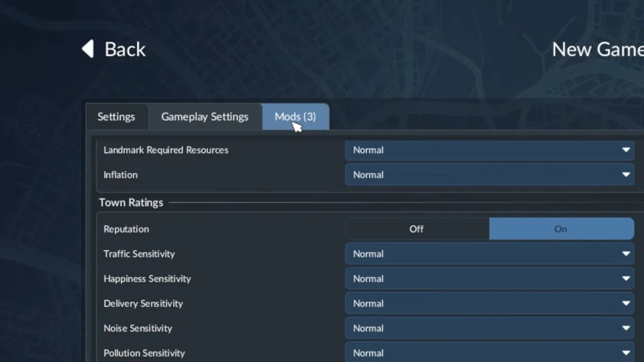Expand the Happiness Sensitivity dropdown
Viewport: 644px width, 362px height.
pos(490,279)
